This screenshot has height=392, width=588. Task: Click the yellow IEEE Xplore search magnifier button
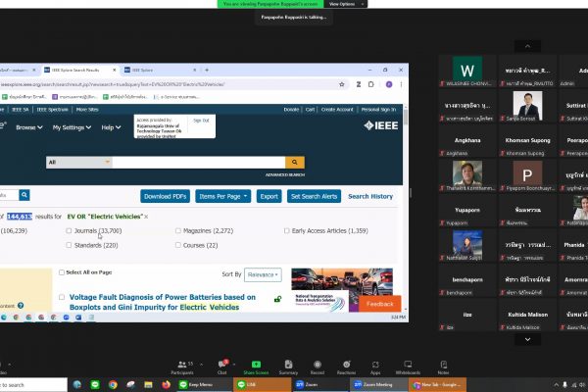(x=295, y=162)
